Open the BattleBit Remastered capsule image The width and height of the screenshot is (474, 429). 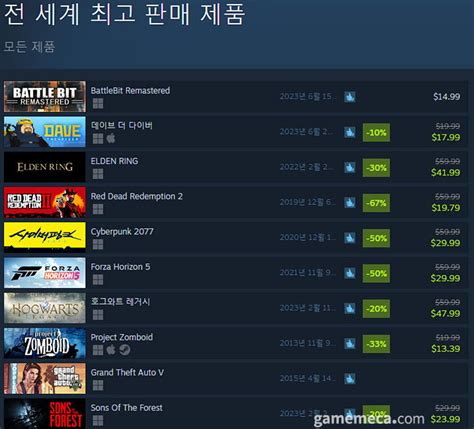(45, 96)
